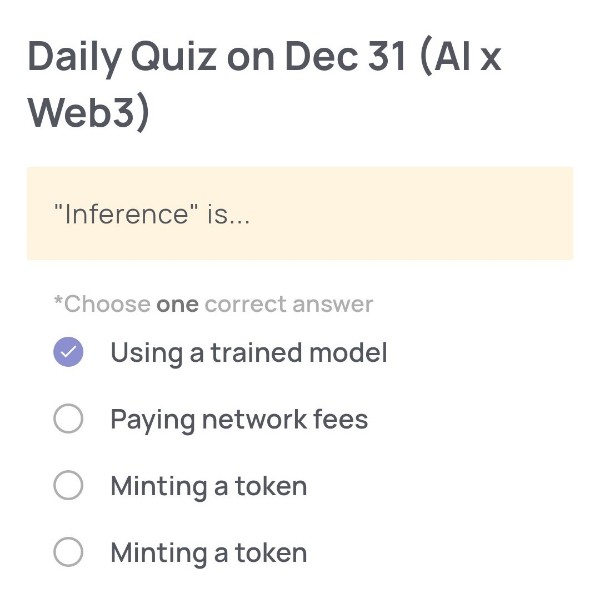Click the "Using a trained model" answer text
The height and width of the screenshot is (608, 600).
[x=248, y=352]
